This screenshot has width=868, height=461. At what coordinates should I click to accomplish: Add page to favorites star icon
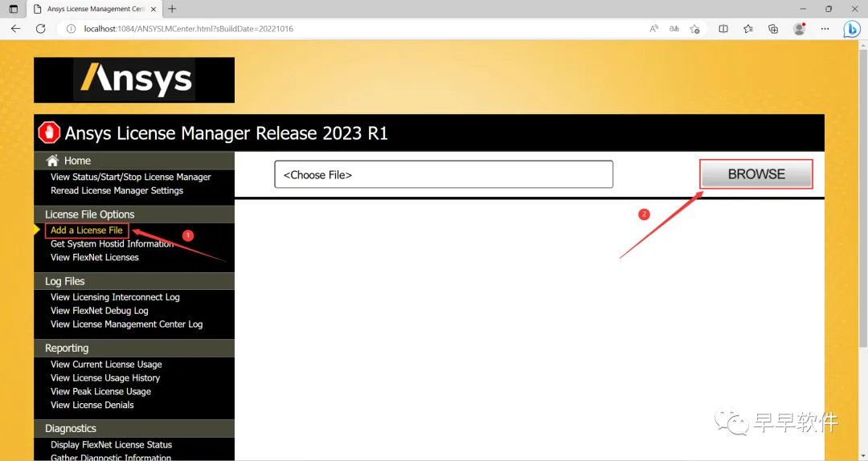694,29
